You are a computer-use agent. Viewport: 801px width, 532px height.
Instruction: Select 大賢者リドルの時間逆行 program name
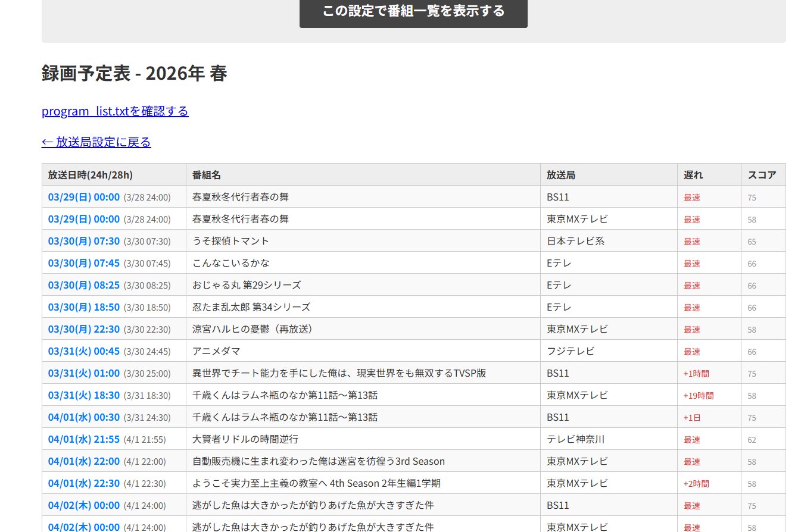245,439
